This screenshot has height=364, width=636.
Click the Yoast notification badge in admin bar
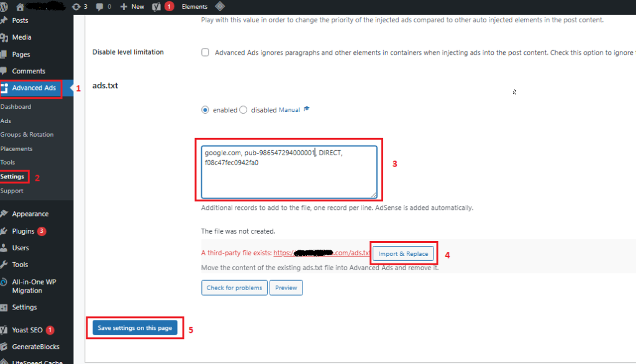169,6
